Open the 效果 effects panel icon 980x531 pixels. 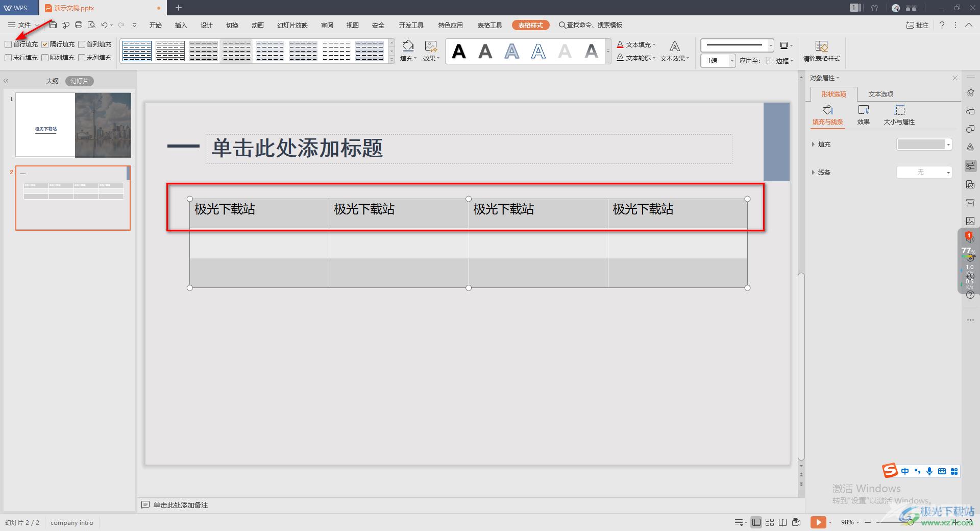pyautogui.click(x=863, y=115)
